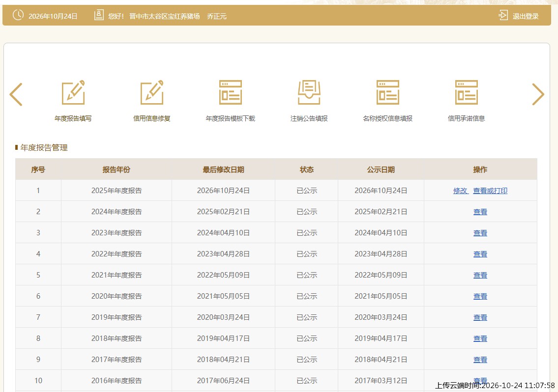
Task: Open the 信用承诺信息 icon
Action: 467,92
